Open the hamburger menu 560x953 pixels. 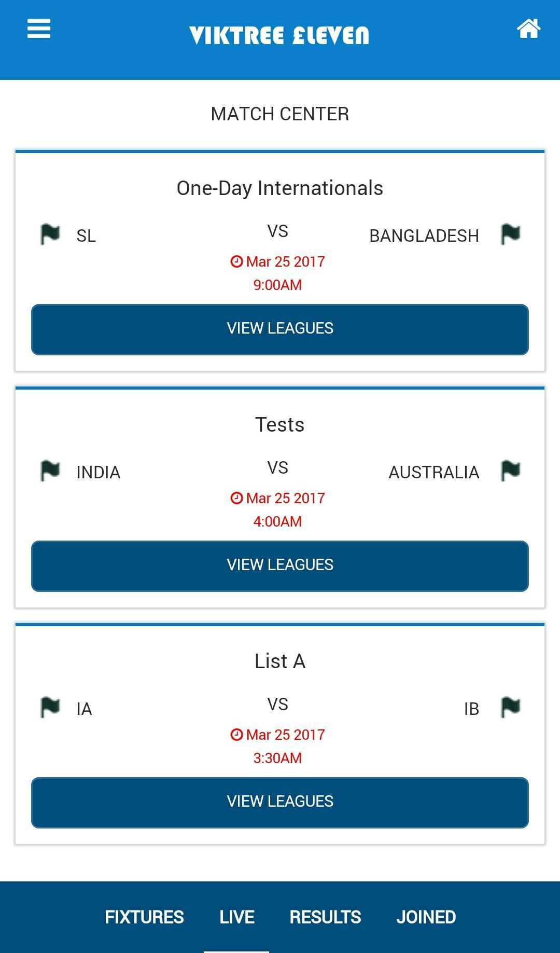click(x=39, y=29)
